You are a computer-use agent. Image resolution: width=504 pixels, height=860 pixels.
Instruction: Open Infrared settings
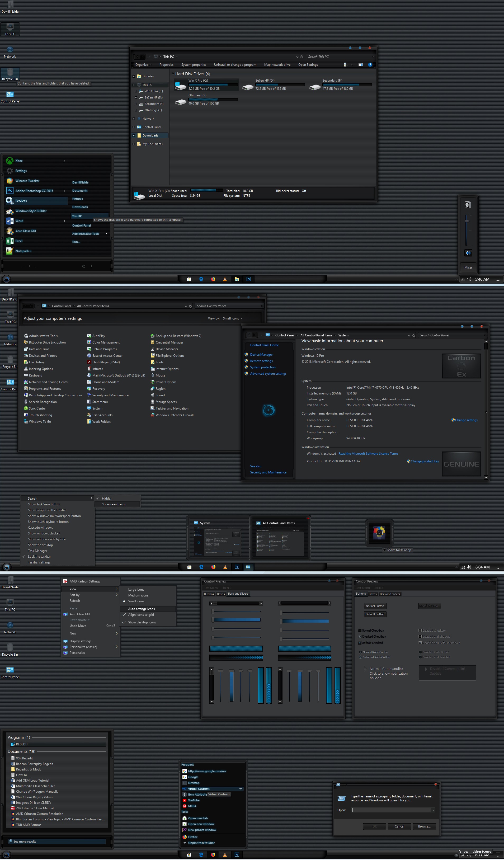pyautogui.click(x=95, y=369)
